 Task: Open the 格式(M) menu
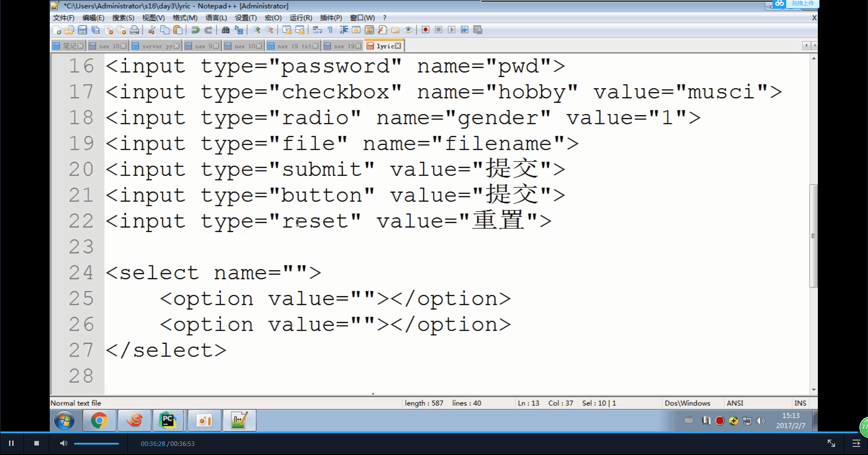(x=185, y=18)
